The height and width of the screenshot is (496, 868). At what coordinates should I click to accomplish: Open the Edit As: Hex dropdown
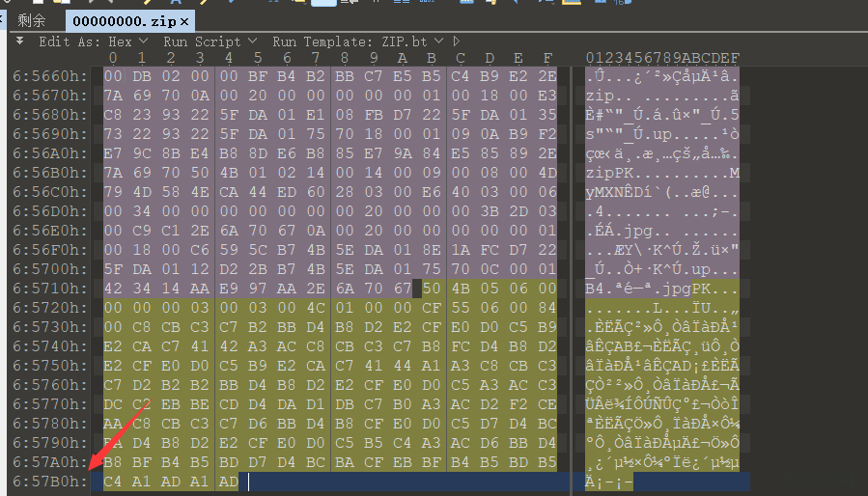143,41
